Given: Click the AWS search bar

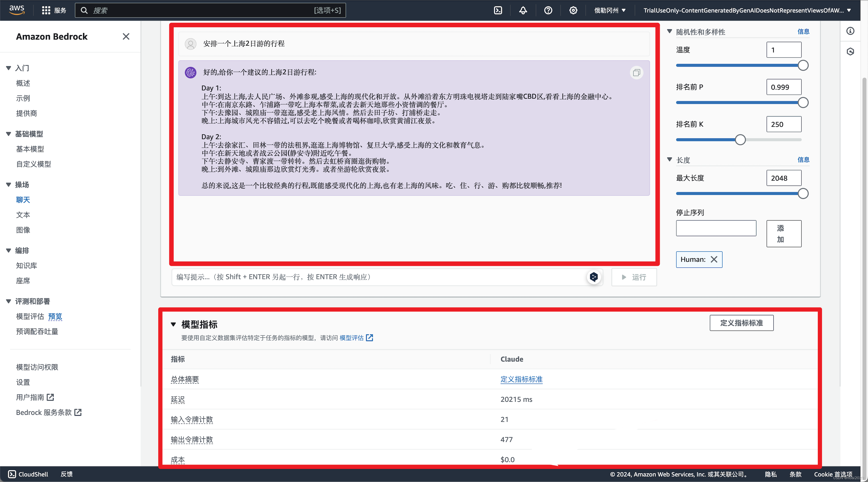Looking at the screenshot, I should tap(210, 11).
